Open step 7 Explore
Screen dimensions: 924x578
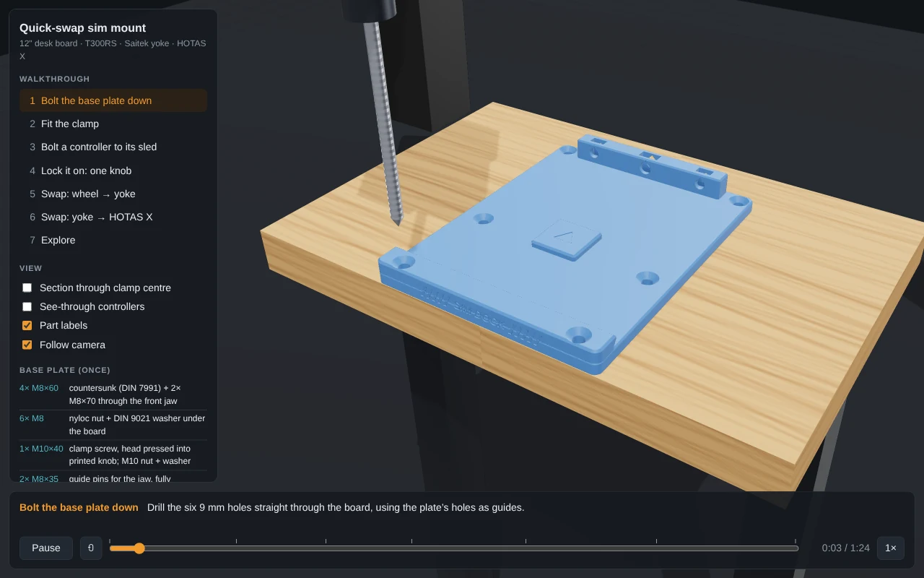pos(113,240)
